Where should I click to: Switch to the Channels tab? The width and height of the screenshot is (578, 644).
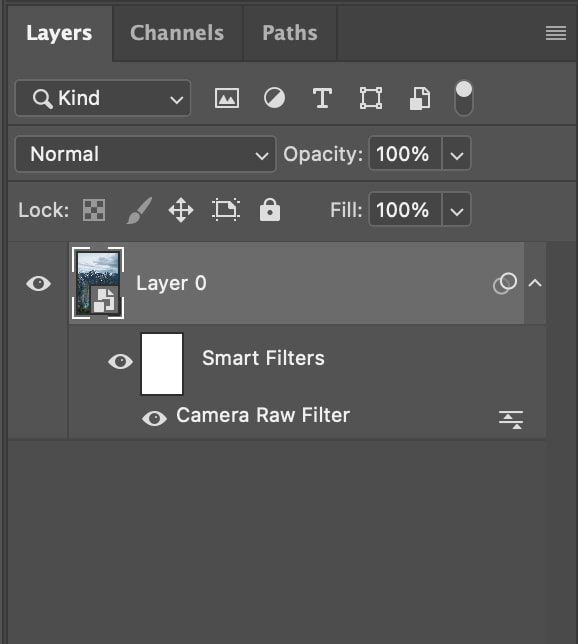click(177, 33)
